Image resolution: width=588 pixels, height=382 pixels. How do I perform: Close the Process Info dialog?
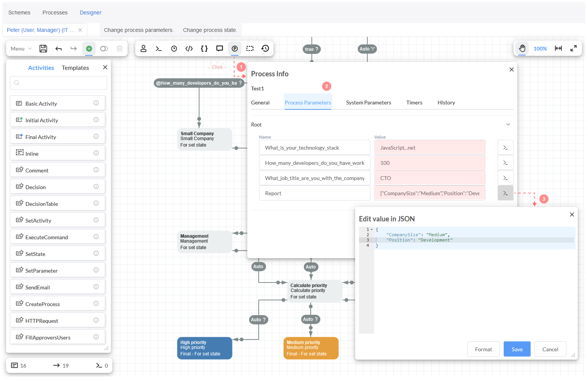(512, 69)
